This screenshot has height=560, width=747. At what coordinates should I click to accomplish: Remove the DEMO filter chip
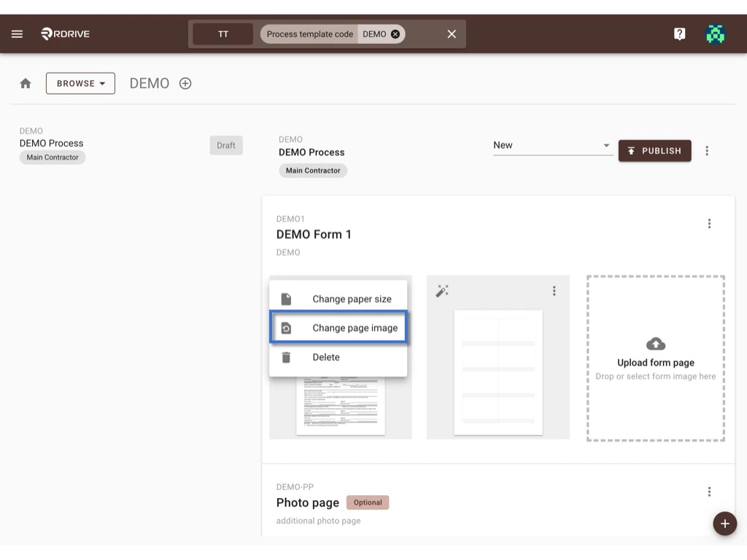(x=395, y=34)
